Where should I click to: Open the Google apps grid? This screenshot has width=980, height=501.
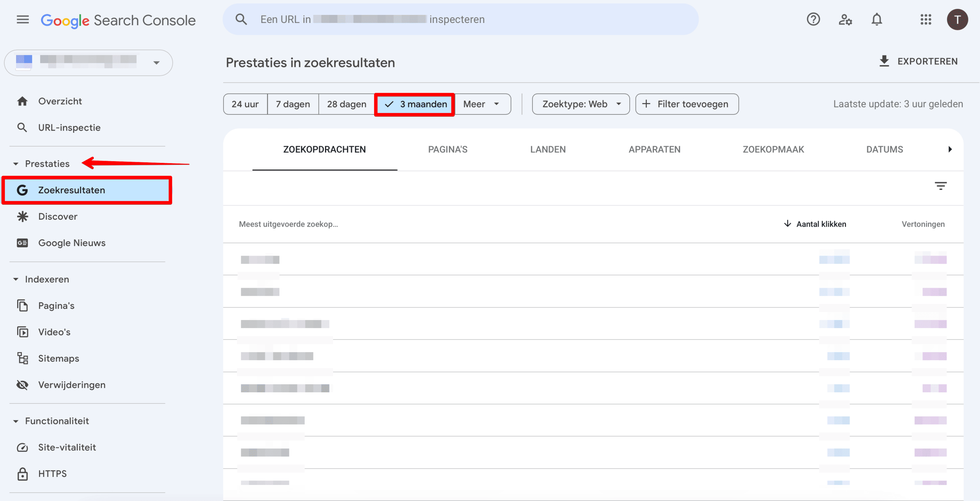coord(926,19)
